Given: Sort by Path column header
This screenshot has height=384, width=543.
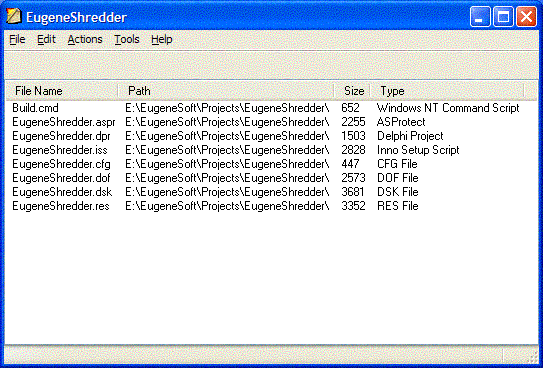Looking at the screenshot, I should (x=226, y=91).
